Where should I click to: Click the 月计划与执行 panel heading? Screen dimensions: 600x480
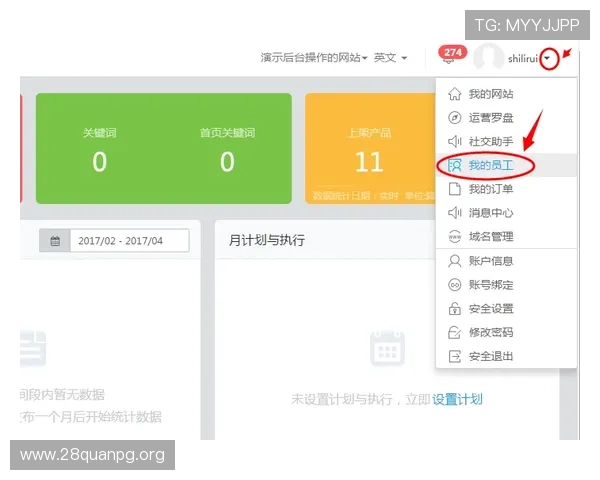coord(267,240)
